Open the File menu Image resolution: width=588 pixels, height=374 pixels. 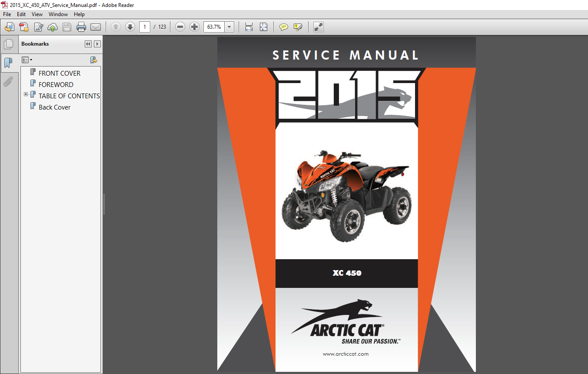(x=7, y=14)
